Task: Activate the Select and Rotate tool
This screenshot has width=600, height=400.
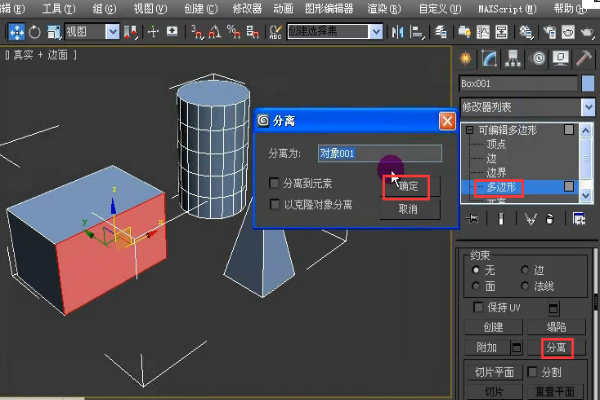Action: (34, 32)
